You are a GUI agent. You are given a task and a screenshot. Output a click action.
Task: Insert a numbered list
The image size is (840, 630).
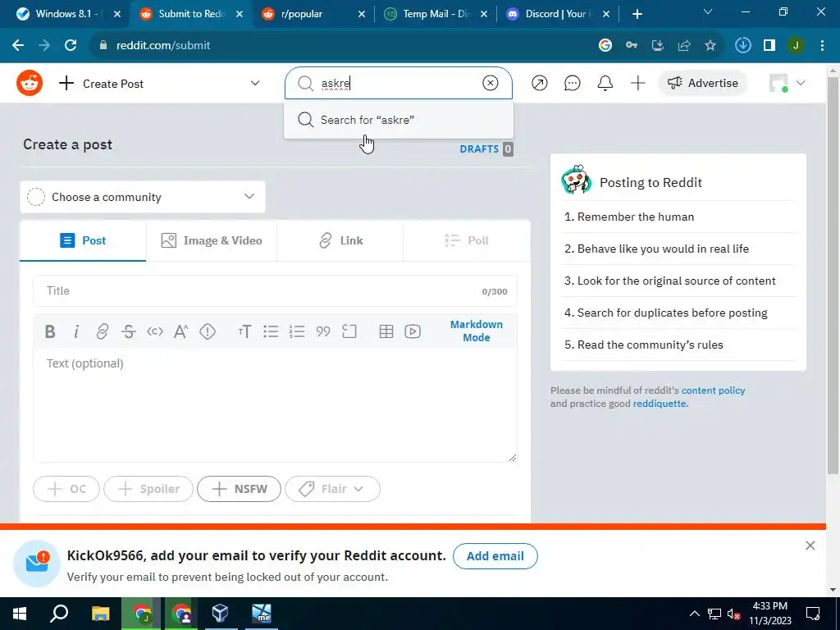coord(297,331)
